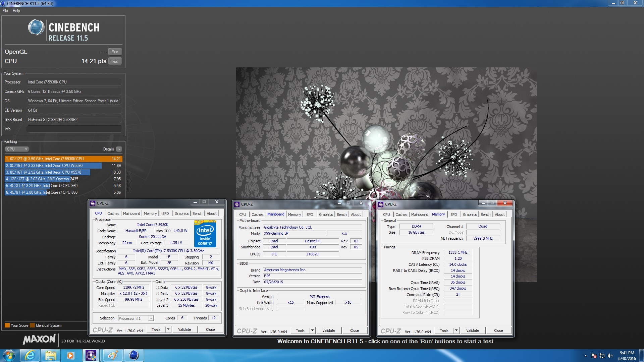This screenshot has height=362, width=644.
Task: Open Paint from the taskbar
Action: (x=112, y=355)
